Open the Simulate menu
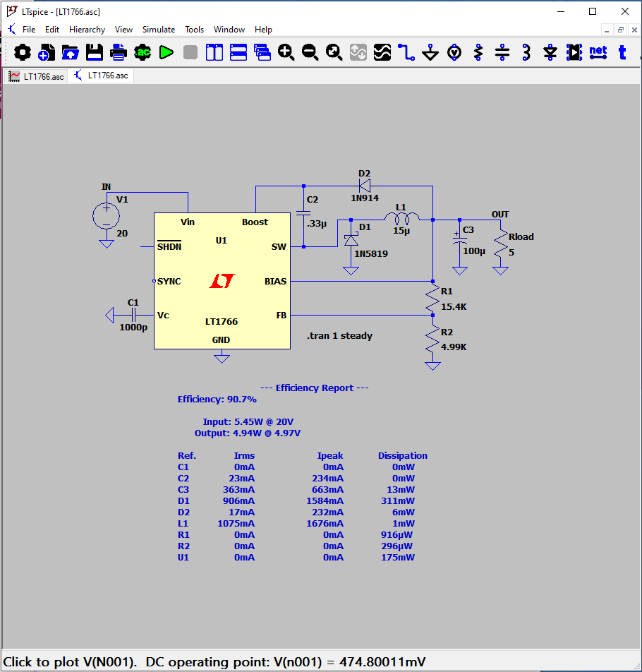 pyautogui.click(x=159, y=30)
